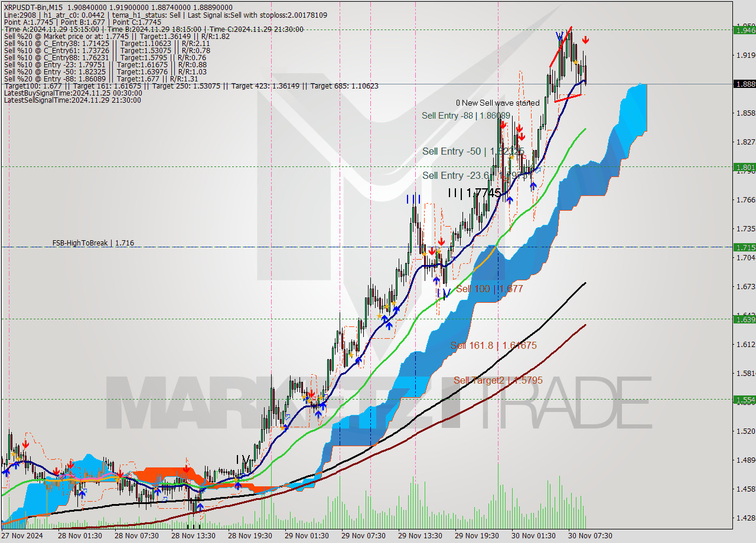Select 'Sell %20 @ Entry -50: 1.82325' line

105,71
